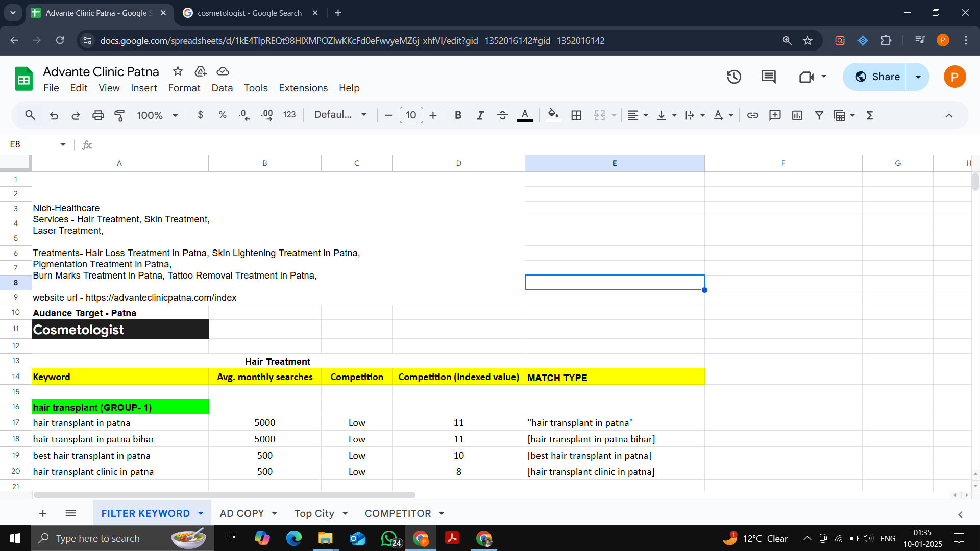Viewport: 980px width, 551px height.
Task: Click the Google Sheets home icon
Action: 23,79
